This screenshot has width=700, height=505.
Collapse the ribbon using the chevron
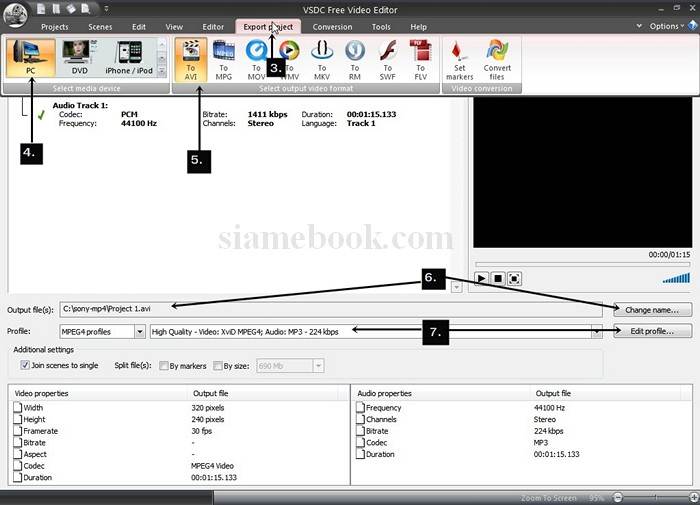[639, 26]
